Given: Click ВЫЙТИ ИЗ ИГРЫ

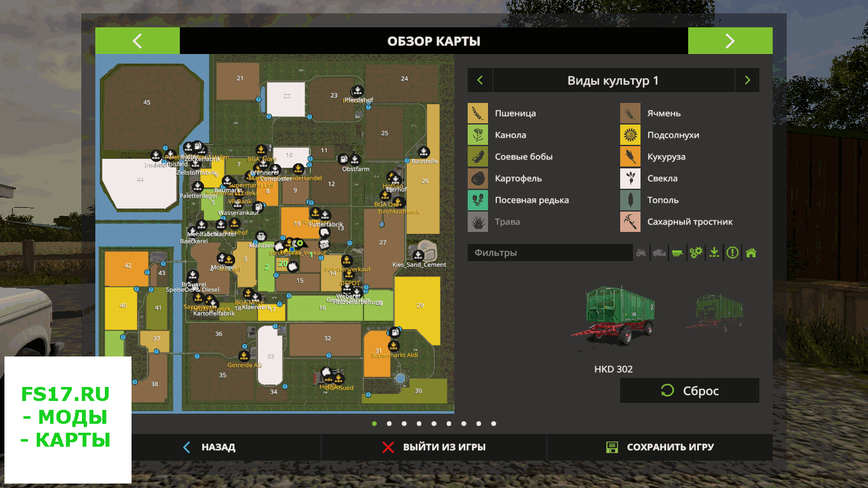Looking at the screenshot, I should pos(444,447).
